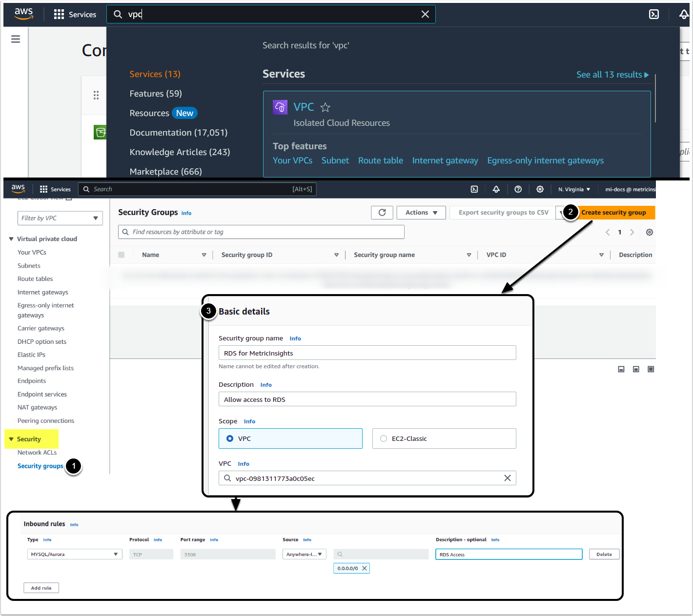The width and height of the screenshot is (693, 616).
Task: Open Network ACLs in the sidebar
Action: [x=37, y=453]
